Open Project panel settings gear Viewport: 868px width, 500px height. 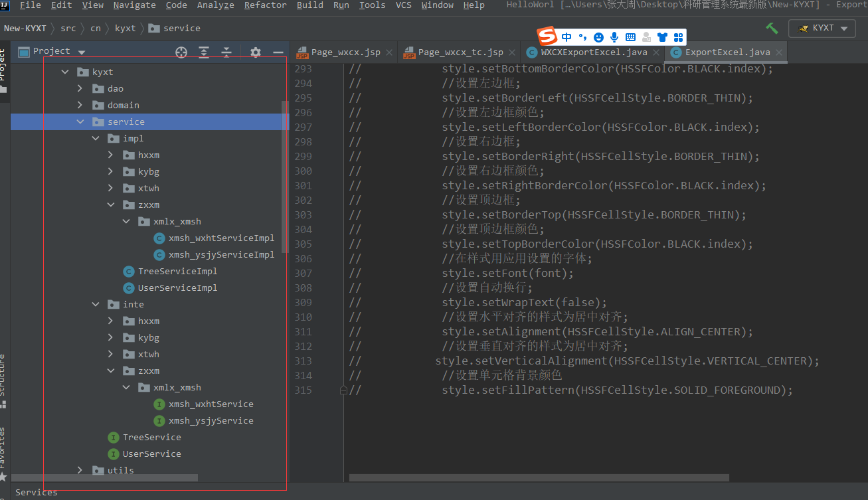click(x=256, y=52)
